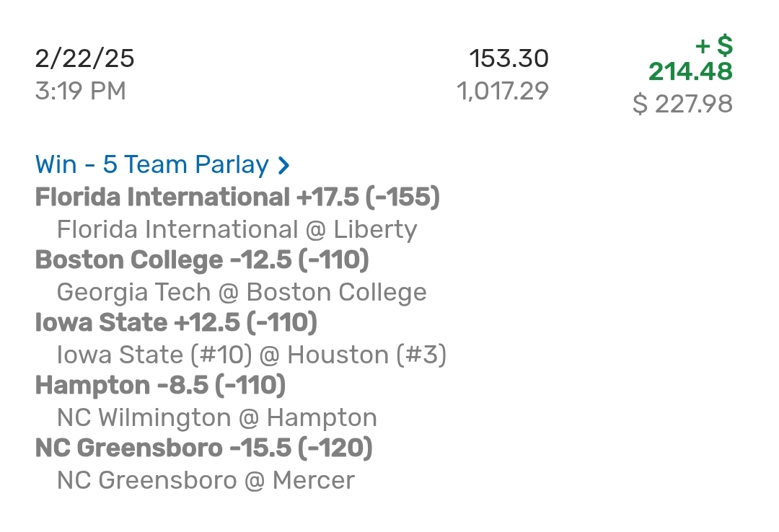Expand the 5 Team Parlay chevron arrow

283,166
